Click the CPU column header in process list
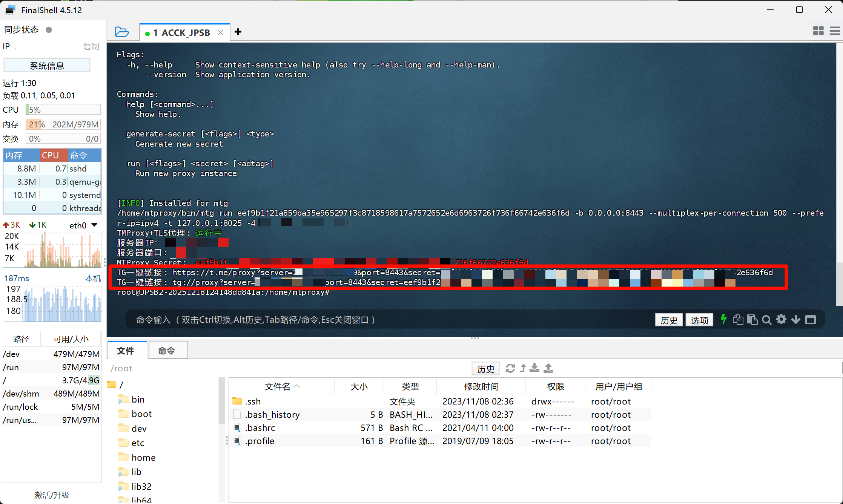Screen dimensions: 843x504 click(53, 155)
